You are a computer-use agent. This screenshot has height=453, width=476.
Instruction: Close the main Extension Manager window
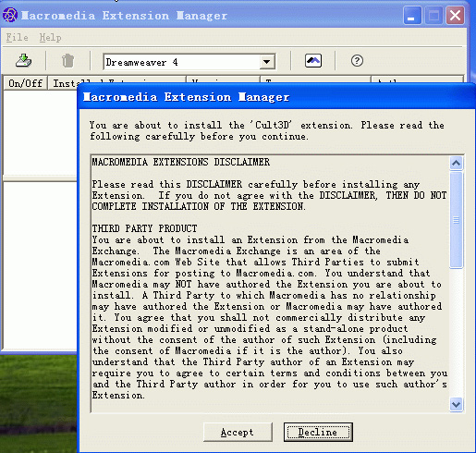(x=455, y=15)
